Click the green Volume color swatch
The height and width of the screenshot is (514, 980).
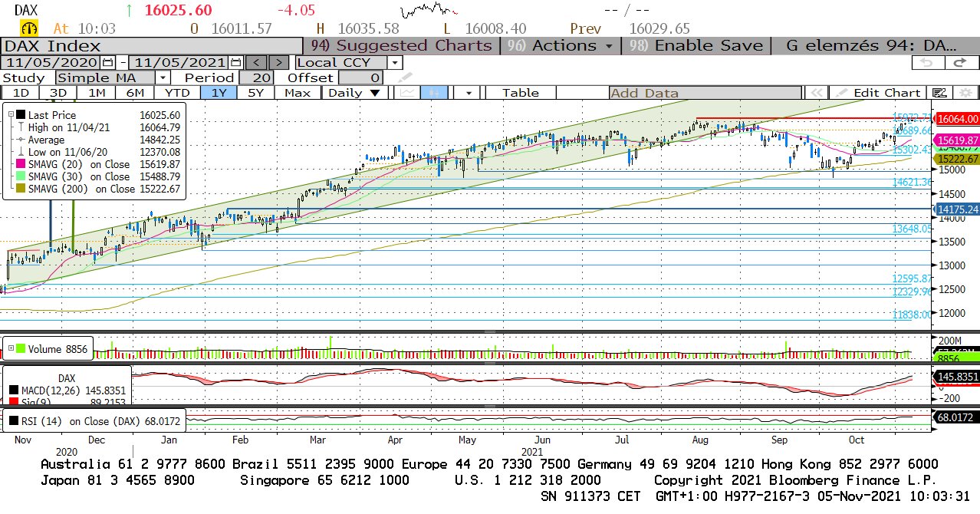point(21,349)
